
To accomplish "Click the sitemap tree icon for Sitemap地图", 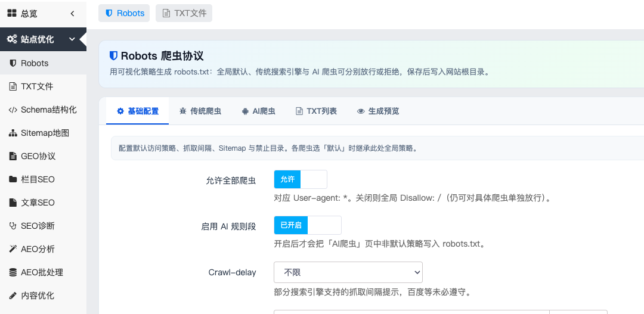I will [x=13, y=133].
